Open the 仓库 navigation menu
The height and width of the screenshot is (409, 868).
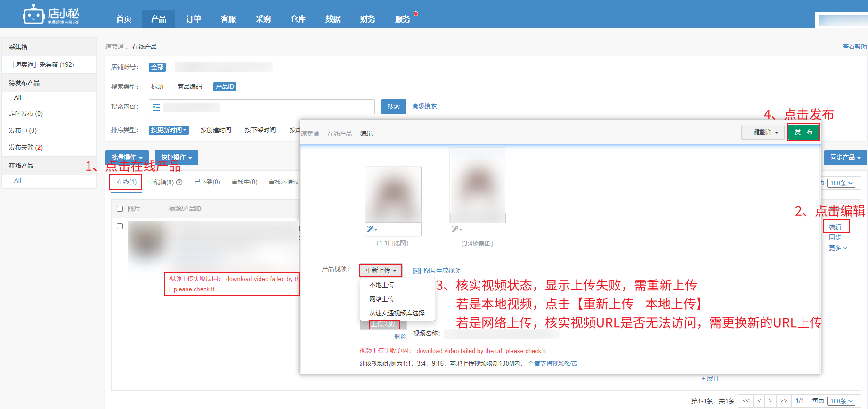(298, 19)
